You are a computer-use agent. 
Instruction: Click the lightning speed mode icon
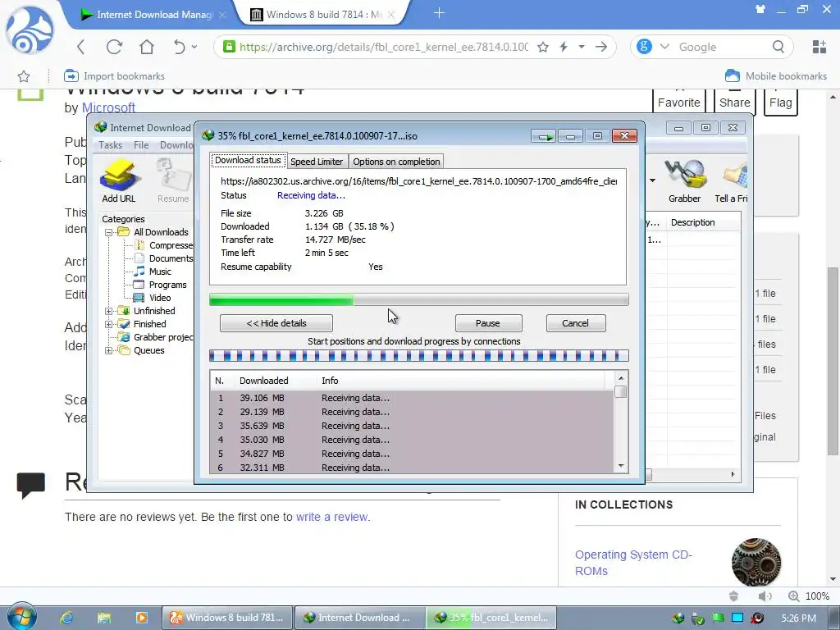pos(564,47)
